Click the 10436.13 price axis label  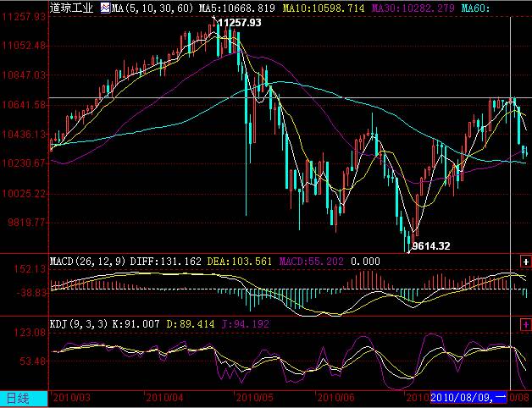(x=25, y=135)
